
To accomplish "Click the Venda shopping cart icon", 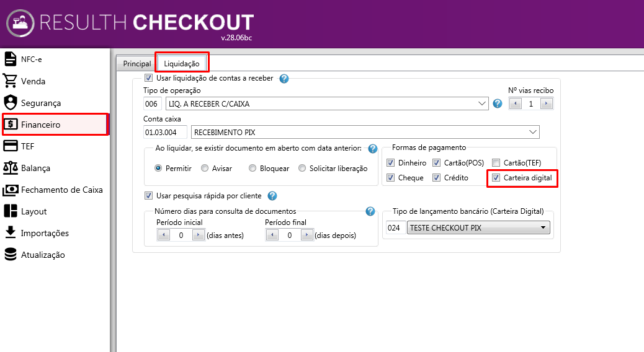I will click(x=10, y=81).
